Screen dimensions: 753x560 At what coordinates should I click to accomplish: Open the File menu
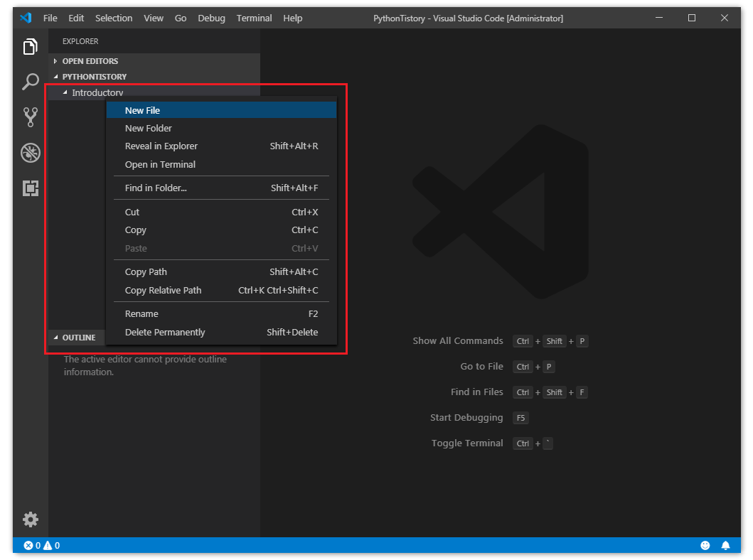50,18
